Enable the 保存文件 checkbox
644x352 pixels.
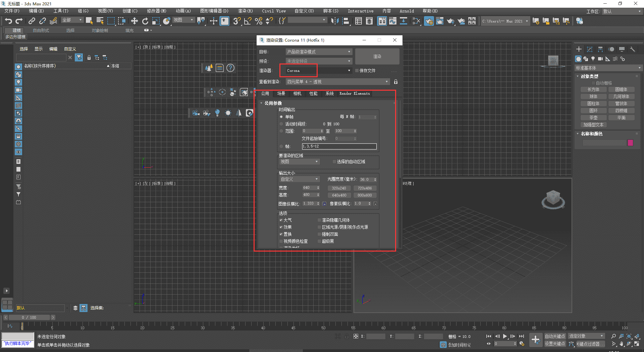357,71
